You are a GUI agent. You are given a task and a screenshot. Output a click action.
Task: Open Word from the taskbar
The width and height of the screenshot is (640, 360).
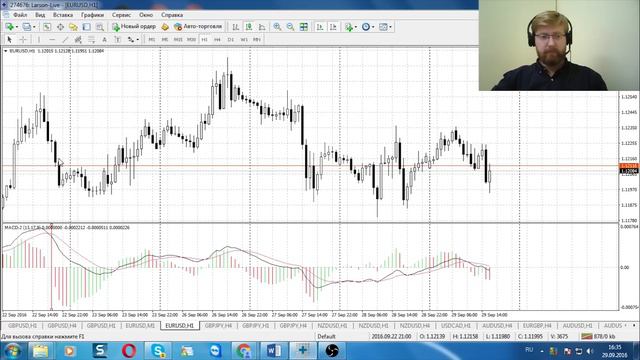[x=273, y=351]
